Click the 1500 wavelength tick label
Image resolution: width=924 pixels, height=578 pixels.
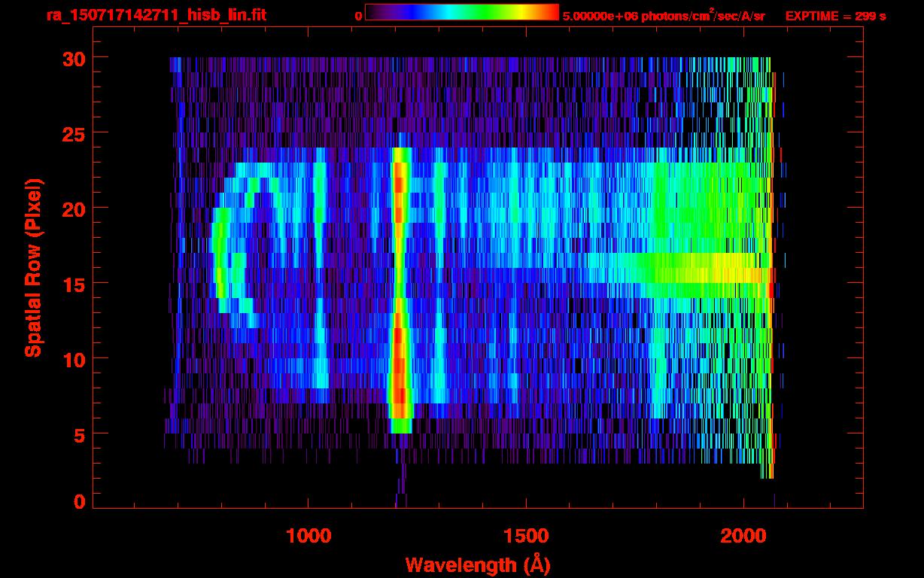click(x=526, y=536)
